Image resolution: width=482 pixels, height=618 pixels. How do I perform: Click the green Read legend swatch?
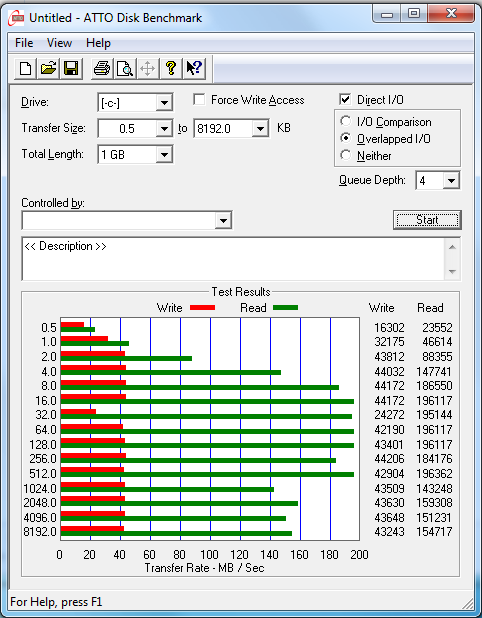click(x=285, y=307)
